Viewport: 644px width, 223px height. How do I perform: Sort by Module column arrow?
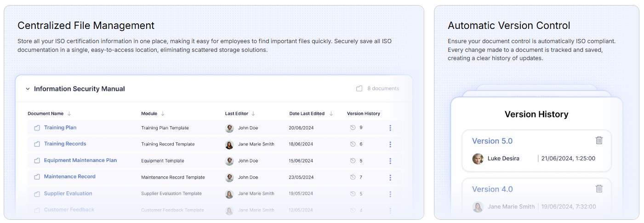click(x=163, y=114)
